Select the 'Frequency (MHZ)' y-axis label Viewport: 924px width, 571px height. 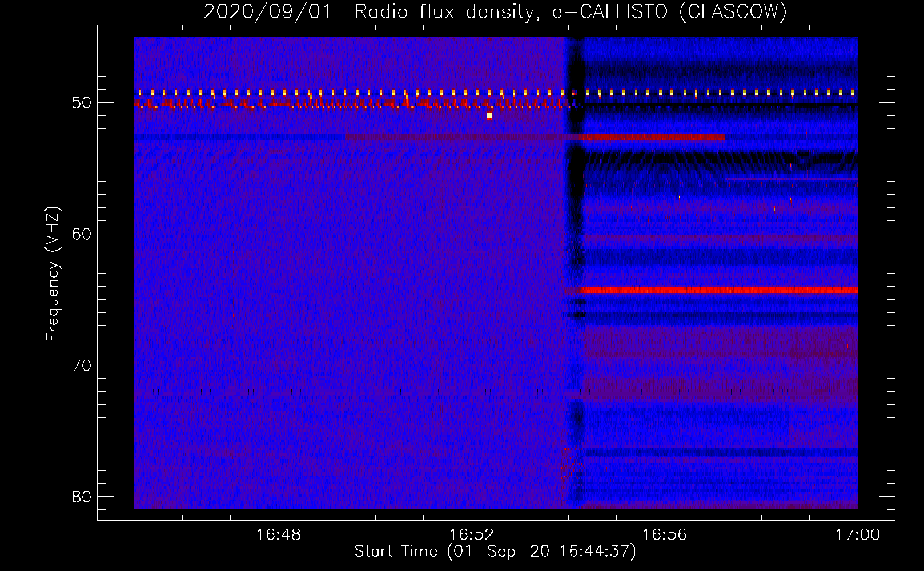(x=53, y=274)
